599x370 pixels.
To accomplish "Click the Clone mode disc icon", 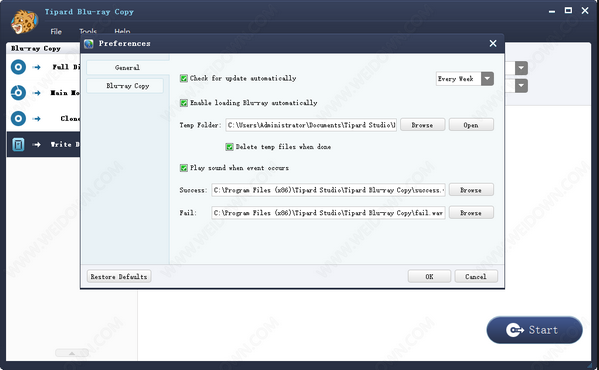I will [18, 118].
